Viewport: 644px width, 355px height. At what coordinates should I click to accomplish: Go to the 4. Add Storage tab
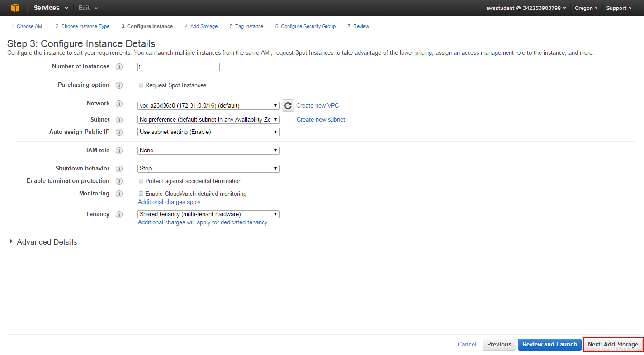(201, 26)
